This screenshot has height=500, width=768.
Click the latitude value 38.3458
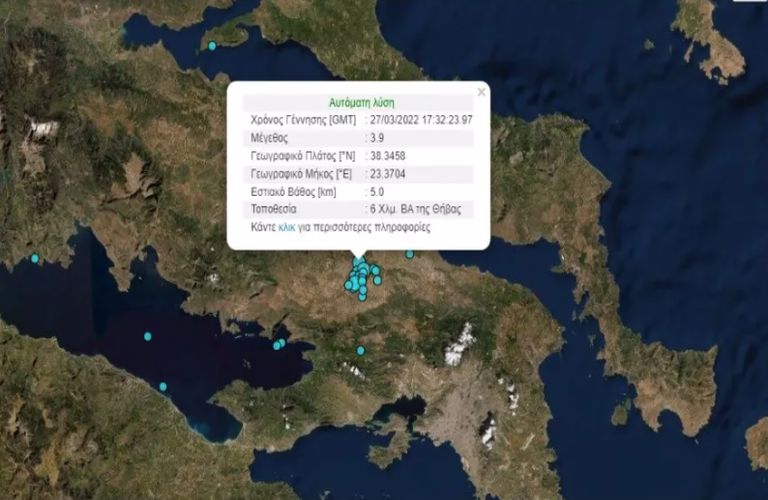(x=387, y=156)
